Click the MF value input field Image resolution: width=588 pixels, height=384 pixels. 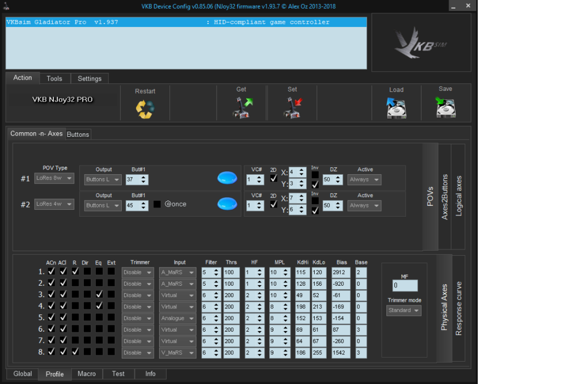pyautogui.click(x=405, y=286)
